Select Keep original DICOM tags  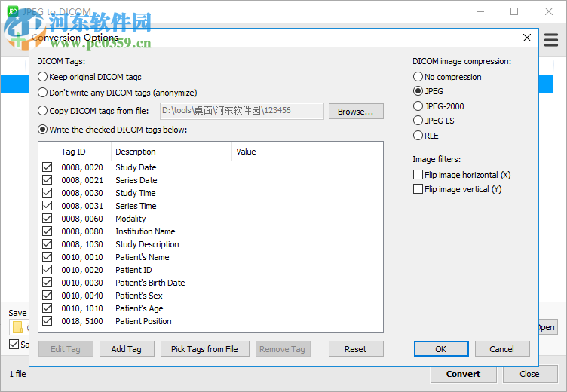[x=90, y=77]
